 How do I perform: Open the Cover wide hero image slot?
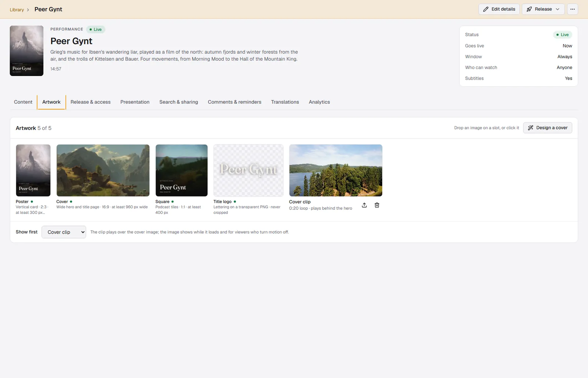click(103, 170)
